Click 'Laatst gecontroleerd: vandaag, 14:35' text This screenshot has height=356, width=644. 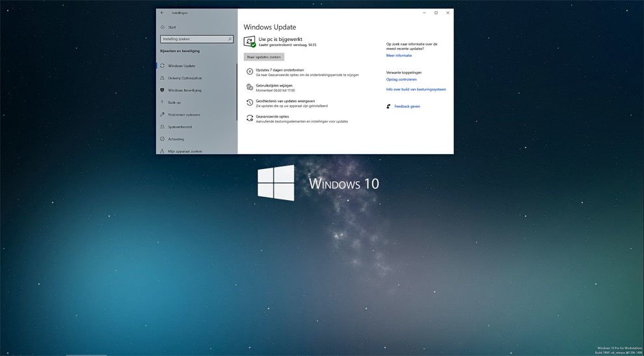(288, 44)
